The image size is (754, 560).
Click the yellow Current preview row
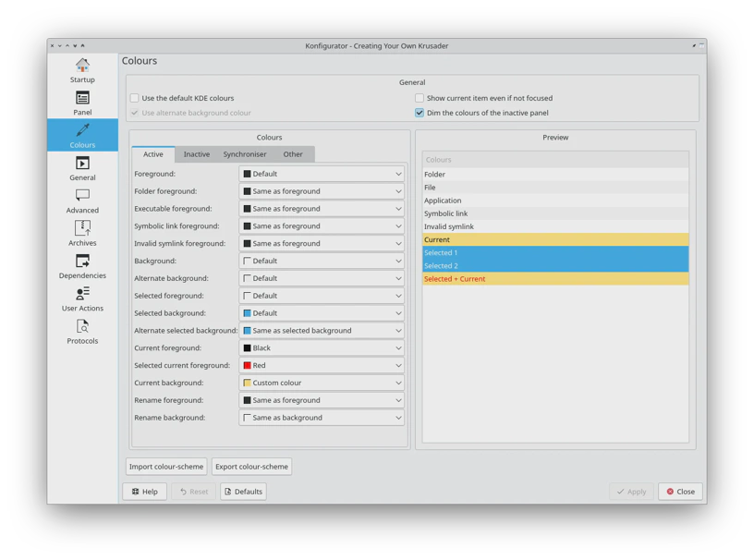(x=555, y=239)
